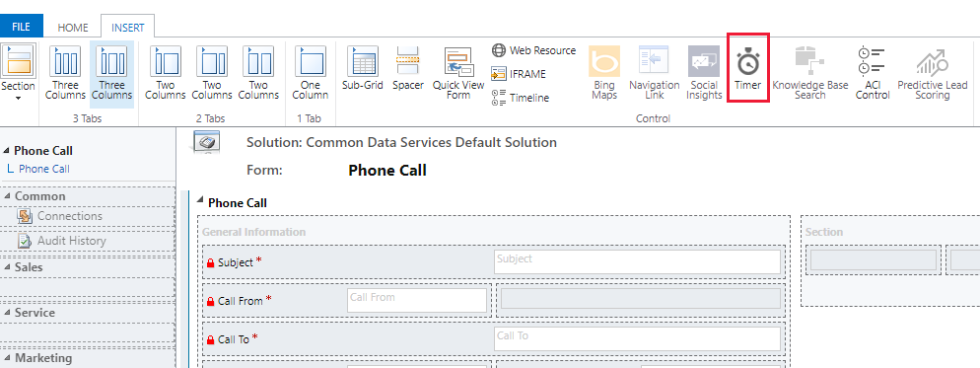Click the Subject input field
This screenshot has height=368, width=980.
[x=638, y=262]
